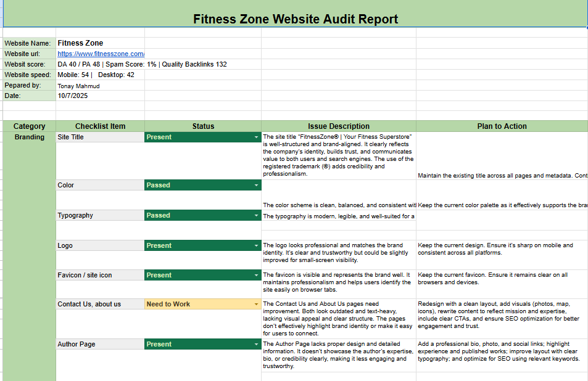Expand the Author Page status dropdown arrow
Image resolution: width=588 pixels, height=381 pixels.
click(257, 345)
